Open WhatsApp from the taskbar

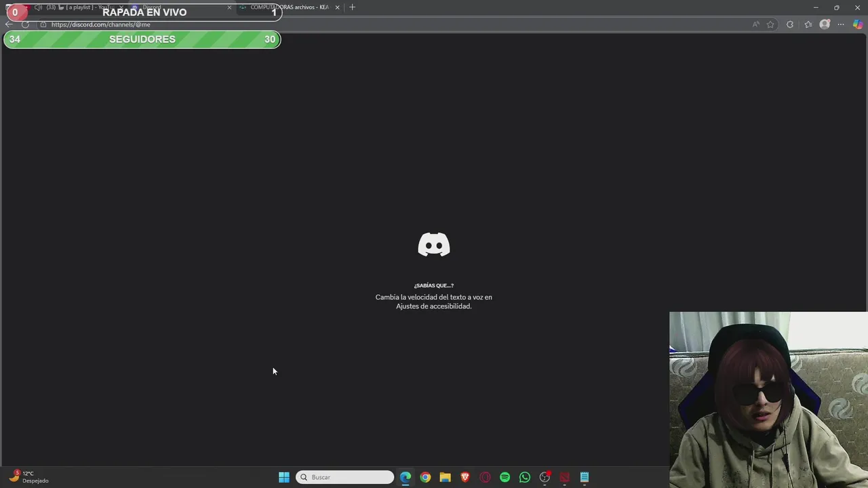[525, 477]
